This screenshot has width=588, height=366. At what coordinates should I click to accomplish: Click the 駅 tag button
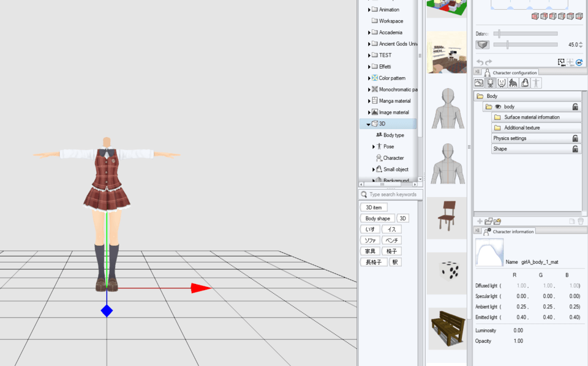[x=395, y=262]
